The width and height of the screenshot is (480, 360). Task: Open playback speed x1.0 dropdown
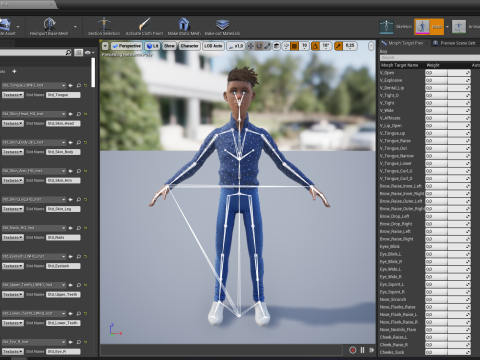tap(236, 46)
